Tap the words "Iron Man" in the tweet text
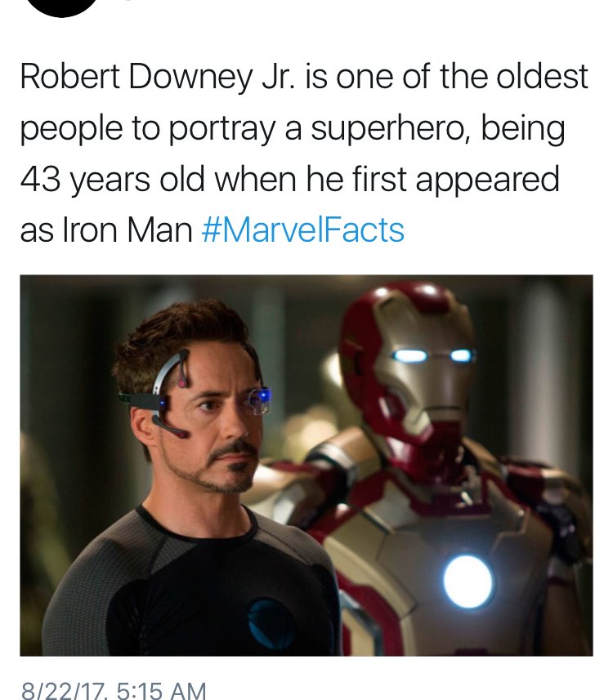This screenshot has height=700, width=613. tap(128, 230)
